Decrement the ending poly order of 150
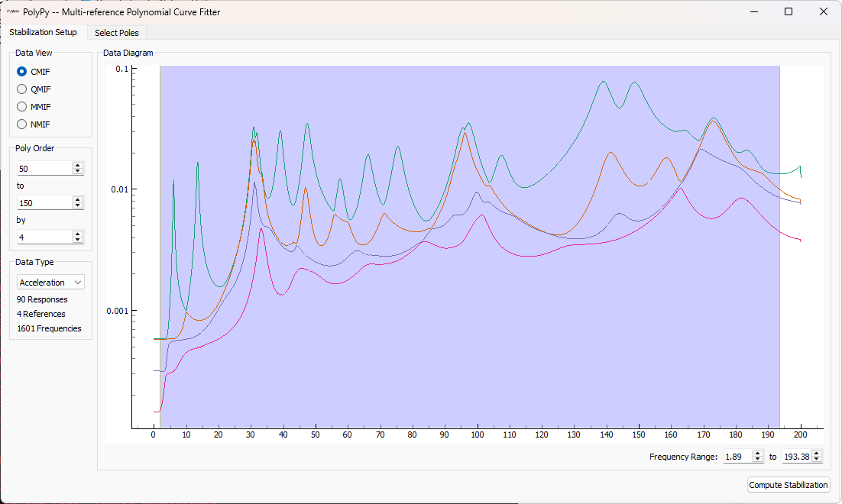This screenshot has width=842, height=504. [77, 206]
